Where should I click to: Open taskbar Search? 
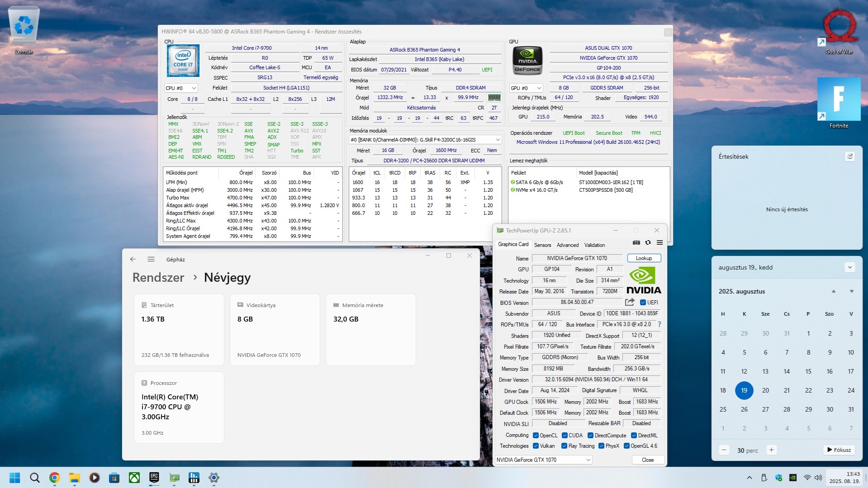click(34, 478)
